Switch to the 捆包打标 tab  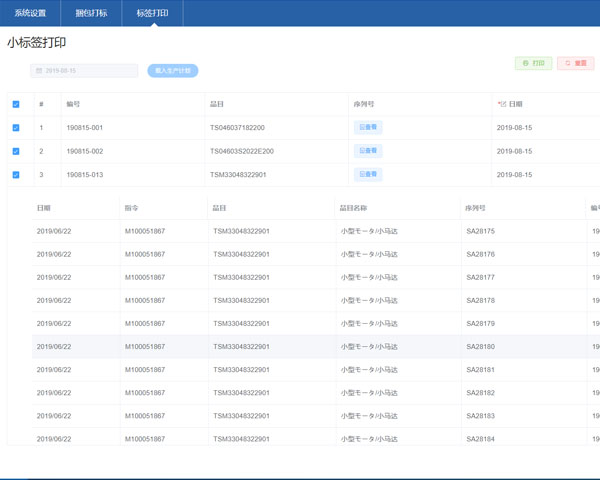[x=92, y=14]
